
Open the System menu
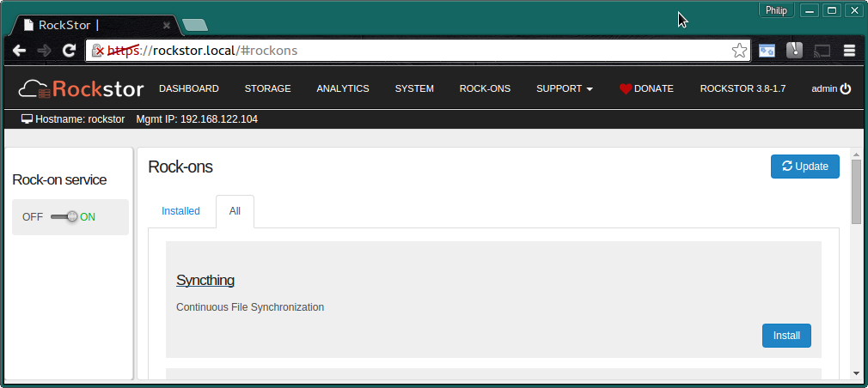click(x=414, y=88)
